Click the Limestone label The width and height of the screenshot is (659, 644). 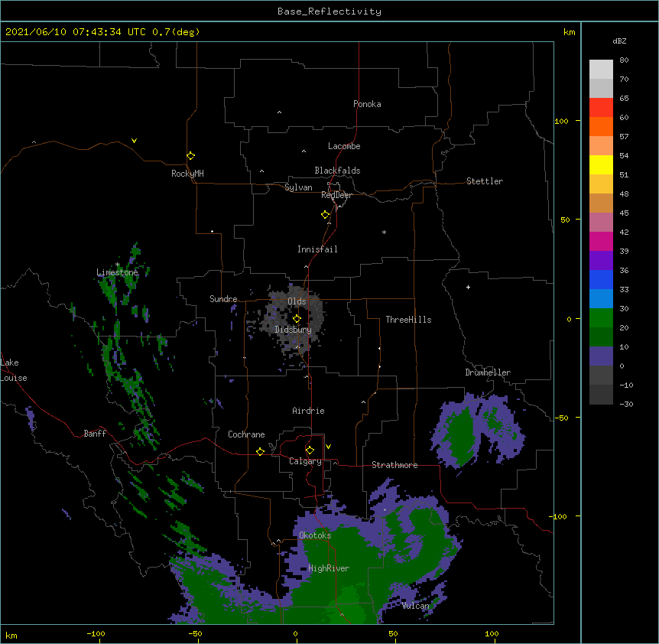coord(117,272)
